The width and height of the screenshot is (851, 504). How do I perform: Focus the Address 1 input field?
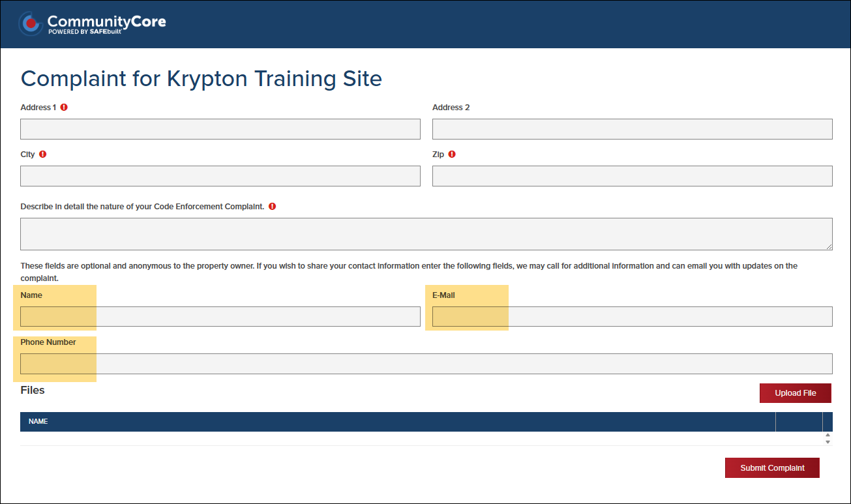(220, 129)
